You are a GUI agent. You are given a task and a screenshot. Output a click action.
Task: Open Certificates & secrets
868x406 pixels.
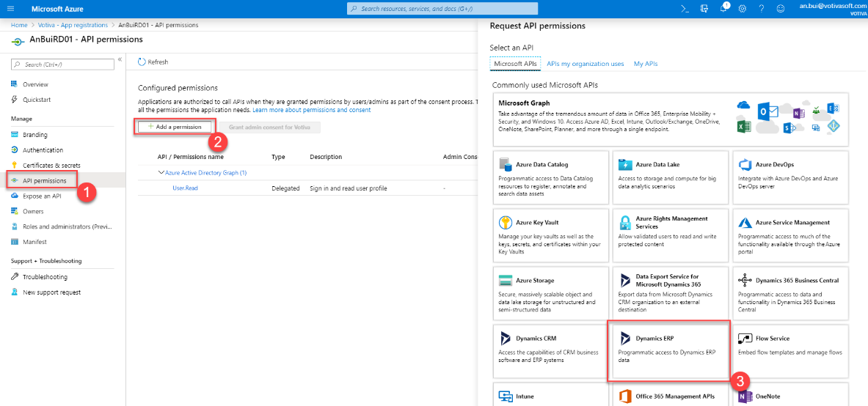click(51, 166)
